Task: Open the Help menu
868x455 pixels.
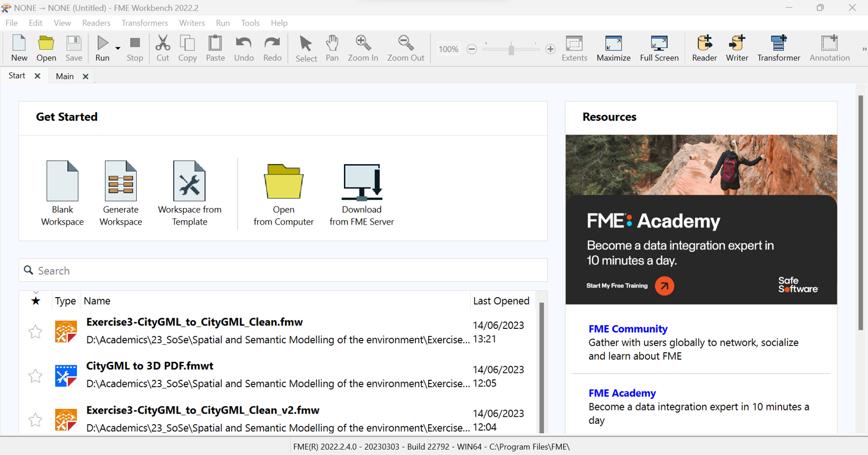Action: pos(279,23)
